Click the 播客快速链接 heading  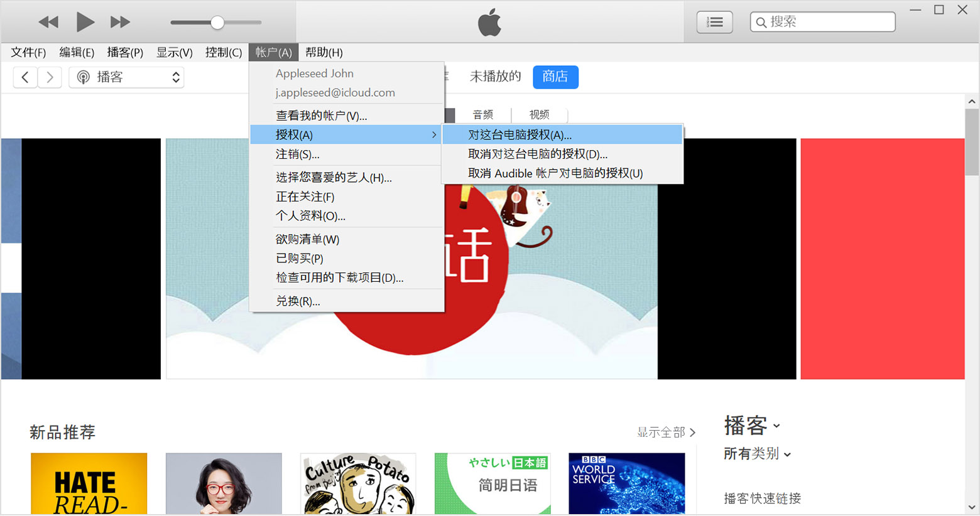click(x=763, y=498)
